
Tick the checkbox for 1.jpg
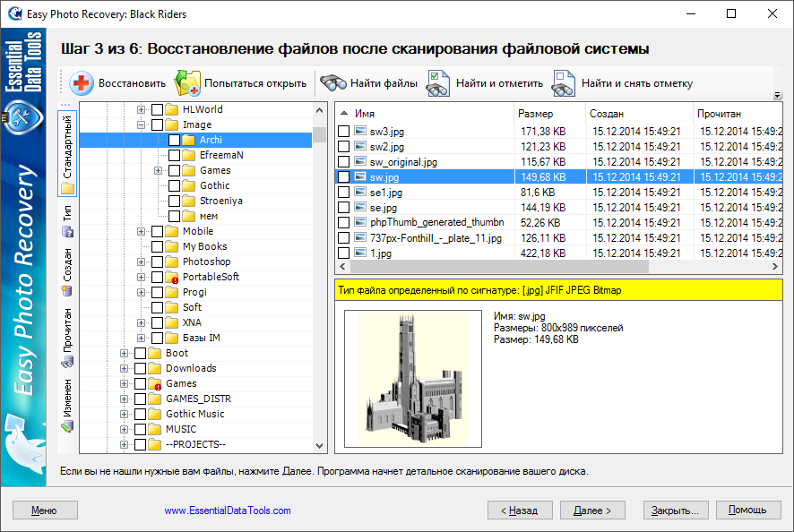tap(344, 253)
